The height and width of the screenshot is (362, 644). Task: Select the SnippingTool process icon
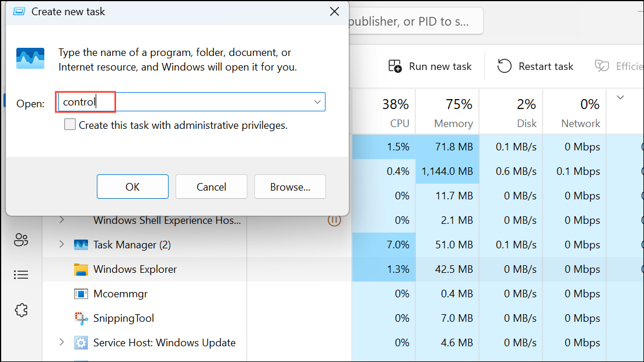tap(81, 318)
